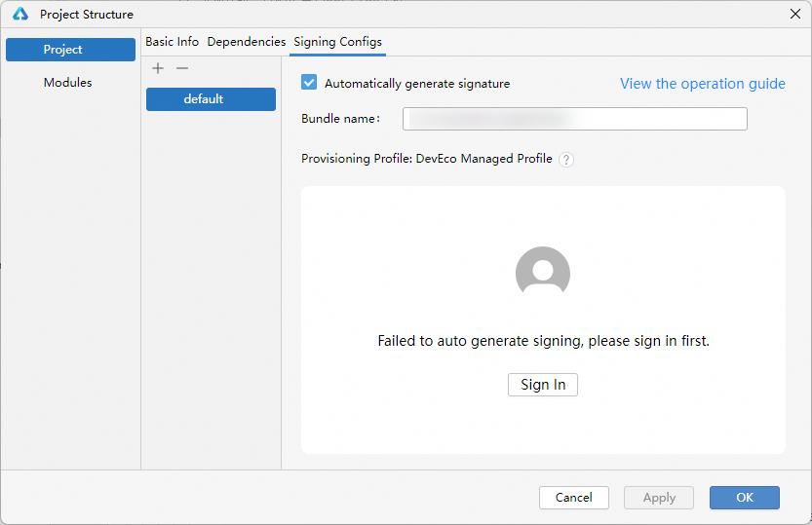This screenshot has height=525, width=812.
Task: Select Project in the left sidebar
Action: coord(70,50)
